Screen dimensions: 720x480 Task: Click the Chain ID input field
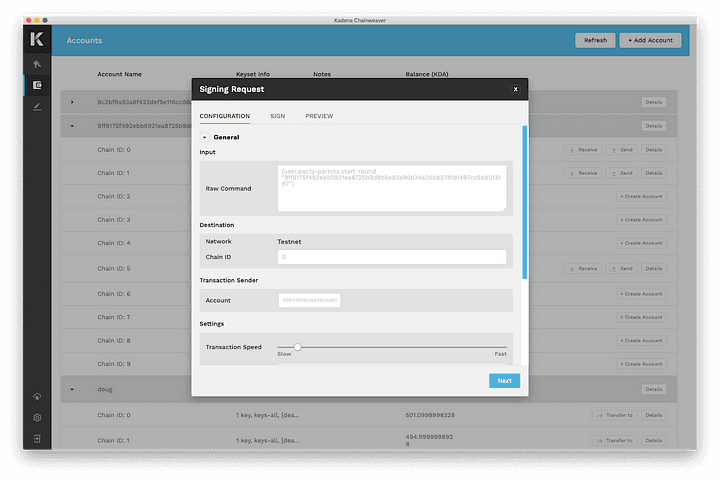pyautogui.click(x=392, y=257)
